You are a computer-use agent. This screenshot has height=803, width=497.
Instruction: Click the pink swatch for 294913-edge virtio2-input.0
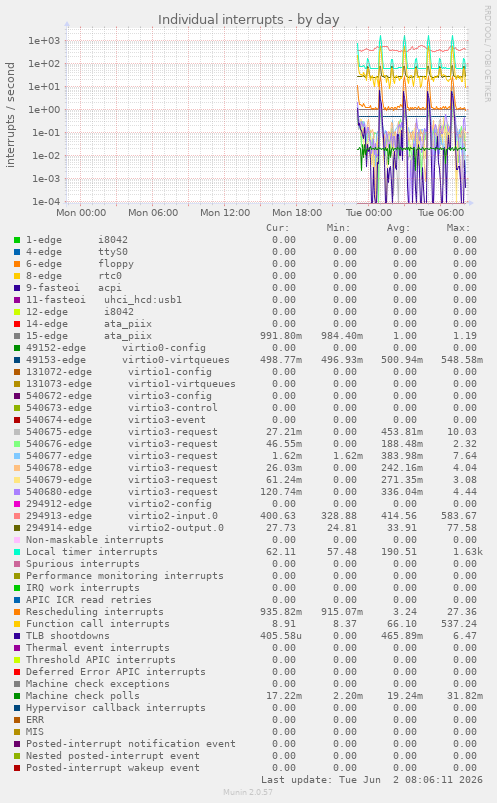[x=17, y=516]
